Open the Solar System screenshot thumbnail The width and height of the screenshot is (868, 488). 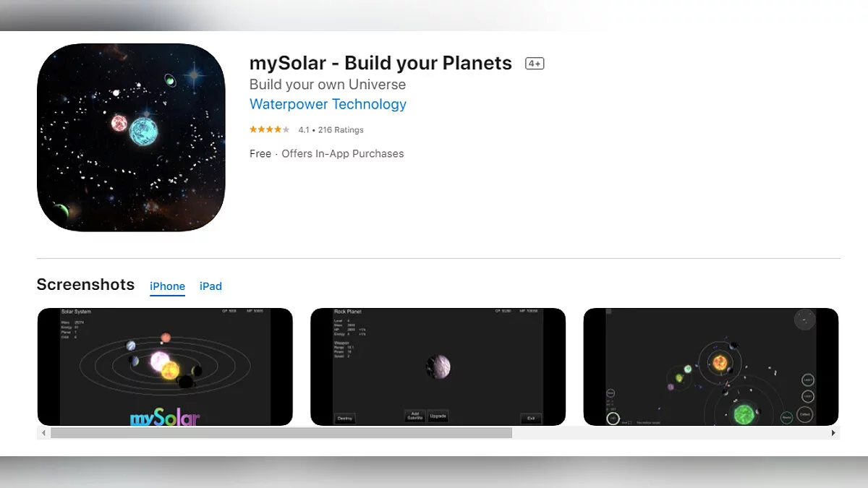click(165, 367)
